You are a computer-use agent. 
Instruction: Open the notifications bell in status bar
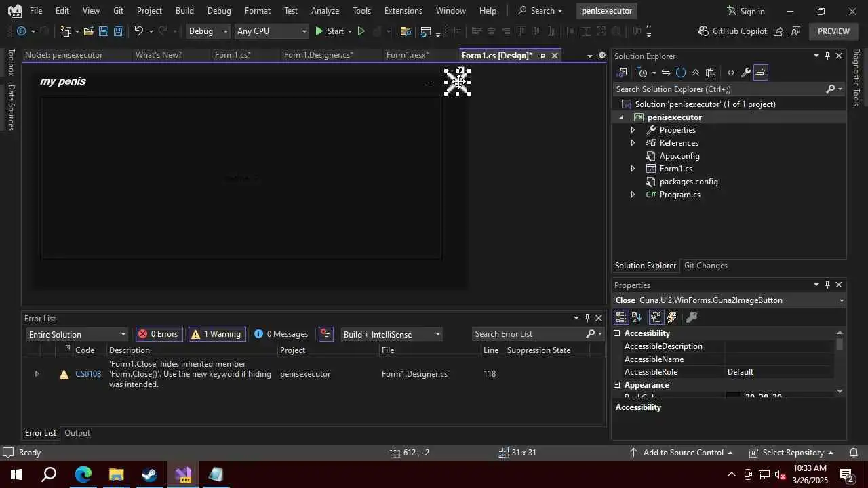[854, 453]
